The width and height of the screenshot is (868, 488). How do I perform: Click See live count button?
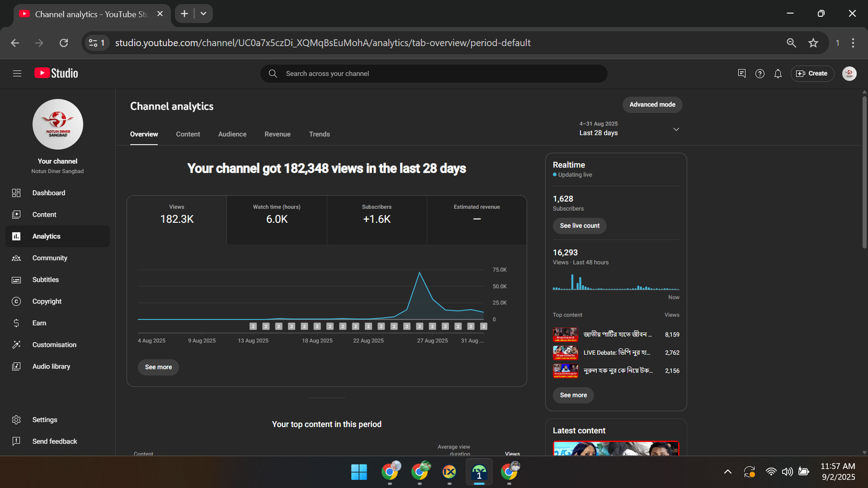pyautogui.click(x=579, y=226)
